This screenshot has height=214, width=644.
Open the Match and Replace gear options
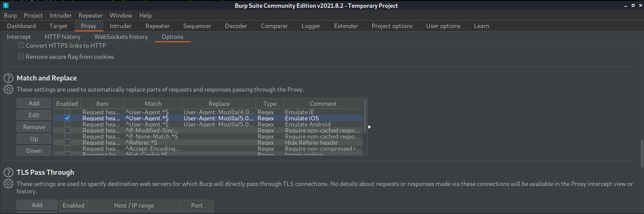click(8, 90)
